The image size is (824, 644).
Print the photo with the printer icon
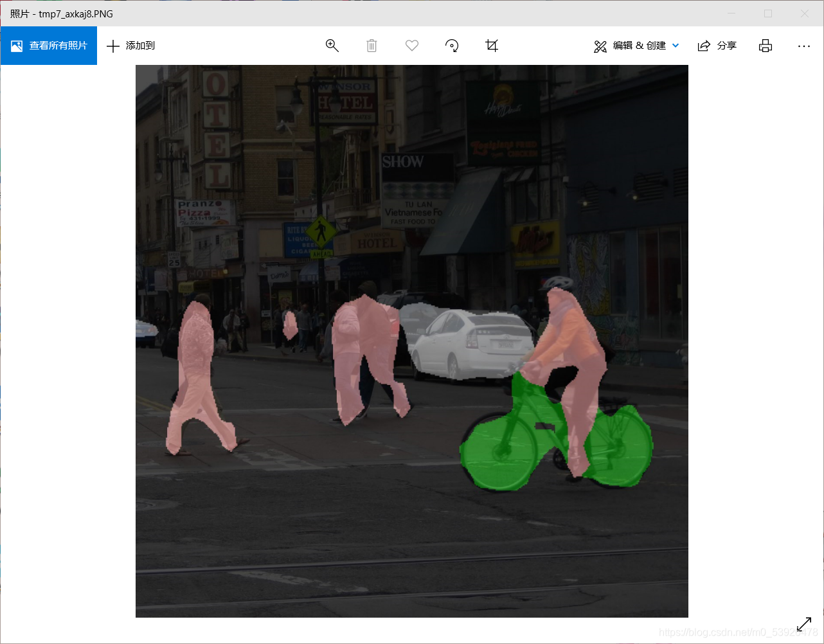(765, 46)
